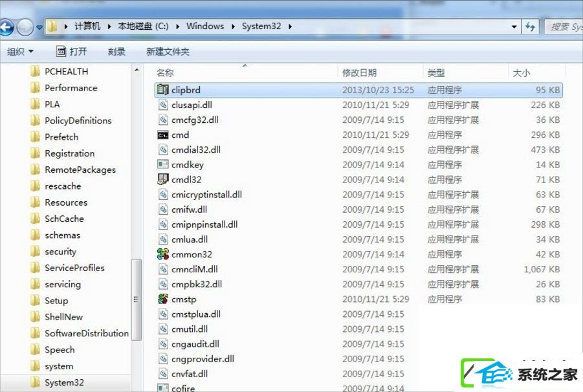Click the back navigation arrow

6,27
